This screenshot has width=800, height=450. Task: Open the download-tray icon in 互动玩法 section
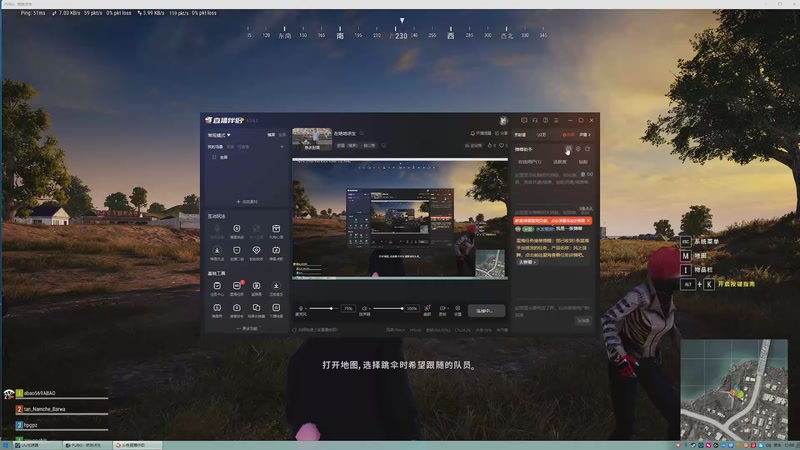(x=217, y=253)
